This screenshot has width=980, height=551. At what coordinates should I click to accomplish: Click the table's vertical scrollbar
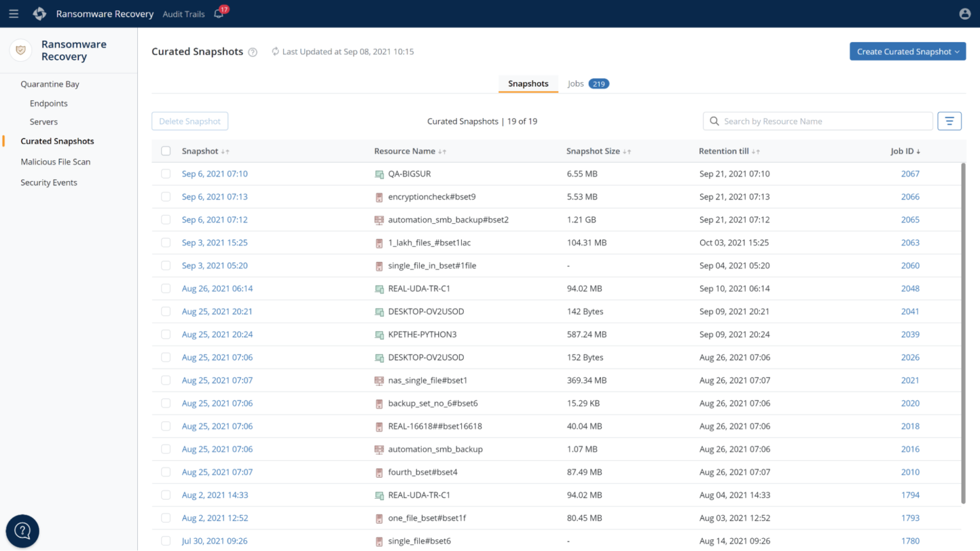[x=963, y=332]
